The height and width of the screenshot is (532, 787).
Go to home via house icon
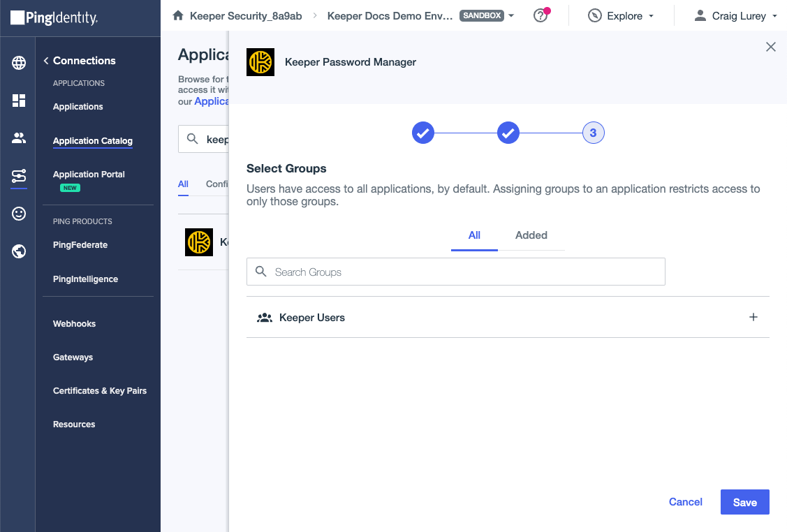pos(177,15)
